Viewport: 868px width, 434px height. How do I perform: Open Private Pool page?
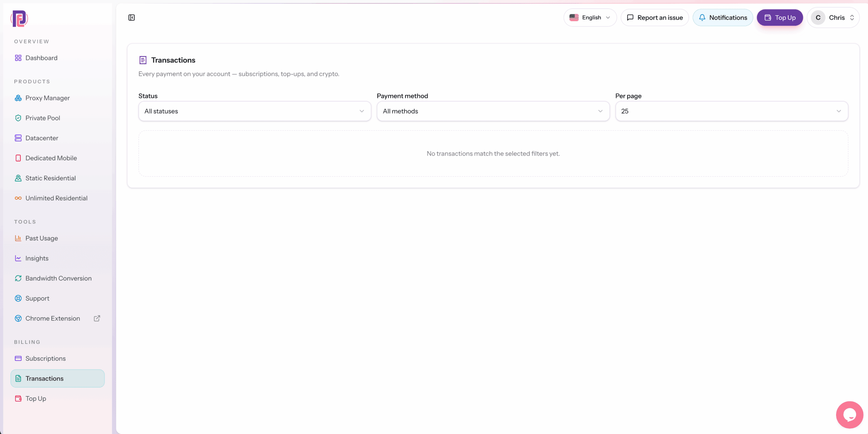[x=58, y=118]
